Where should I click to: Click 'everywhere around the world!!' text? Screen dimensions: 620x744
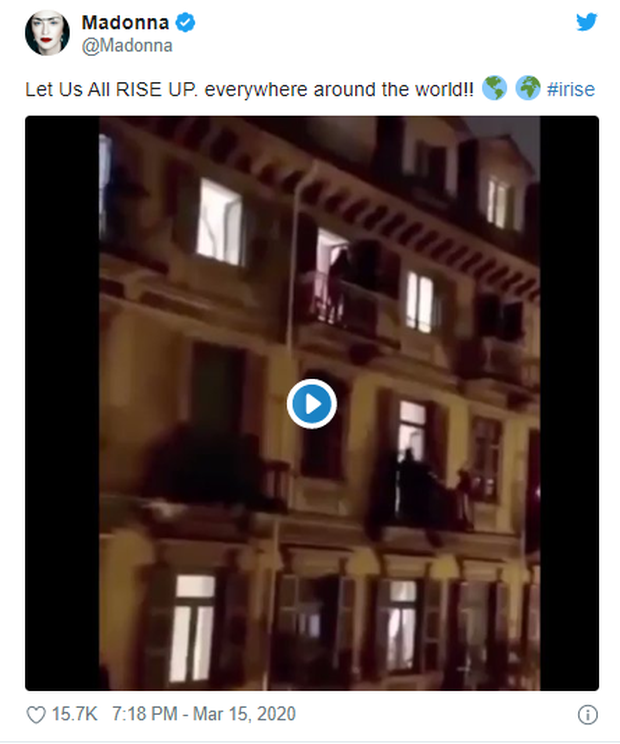(339, 89)
